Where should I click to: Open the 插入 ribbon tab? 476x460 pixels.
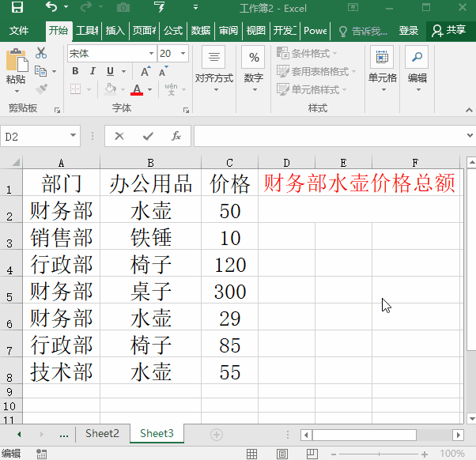[x=115, y=31]
